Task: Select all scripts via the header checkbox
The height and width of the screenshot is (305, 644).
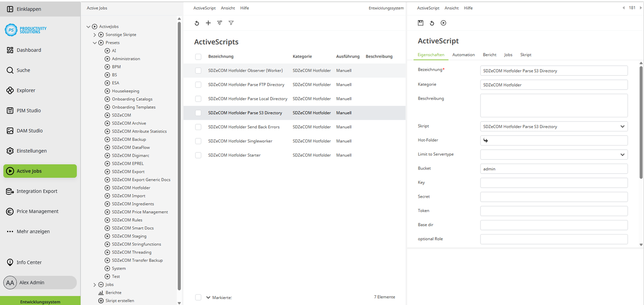Action: [198, 56]
